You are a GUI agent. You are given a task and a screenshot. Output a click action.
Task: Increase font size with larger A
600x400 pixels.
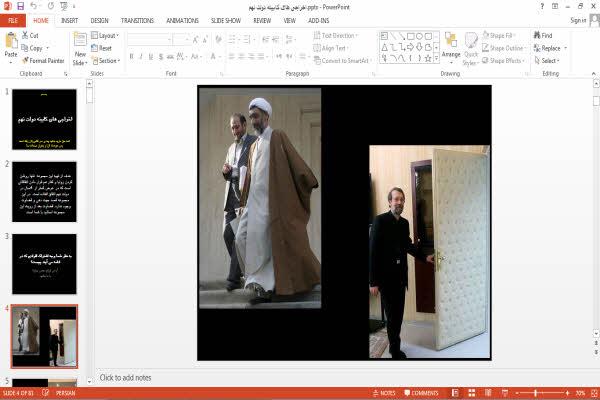(196, 39)
